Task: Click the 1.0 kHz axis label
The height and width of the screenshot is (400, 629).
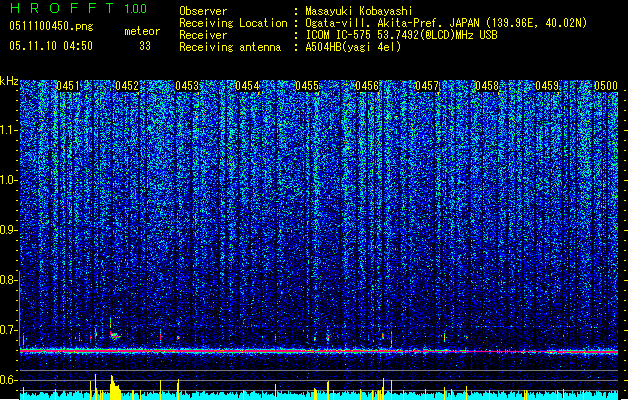Action: [9, 180]
